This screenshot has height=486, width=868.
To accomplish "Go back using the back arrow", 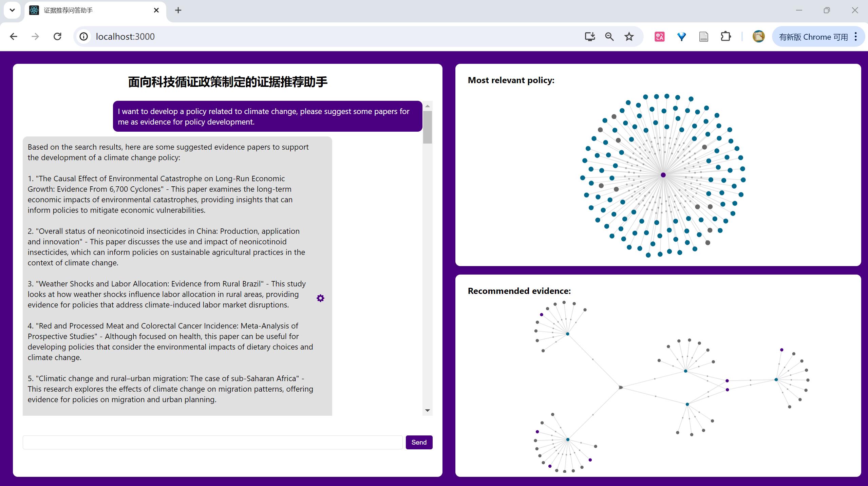I will 14,37.
